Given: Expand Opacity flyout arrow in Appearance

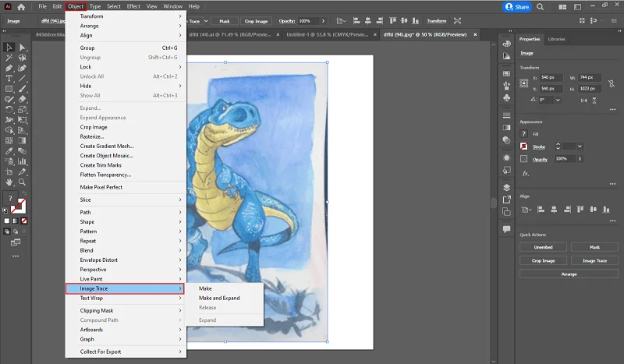Looking at the screenshot, I should click(x=580, y=159).
